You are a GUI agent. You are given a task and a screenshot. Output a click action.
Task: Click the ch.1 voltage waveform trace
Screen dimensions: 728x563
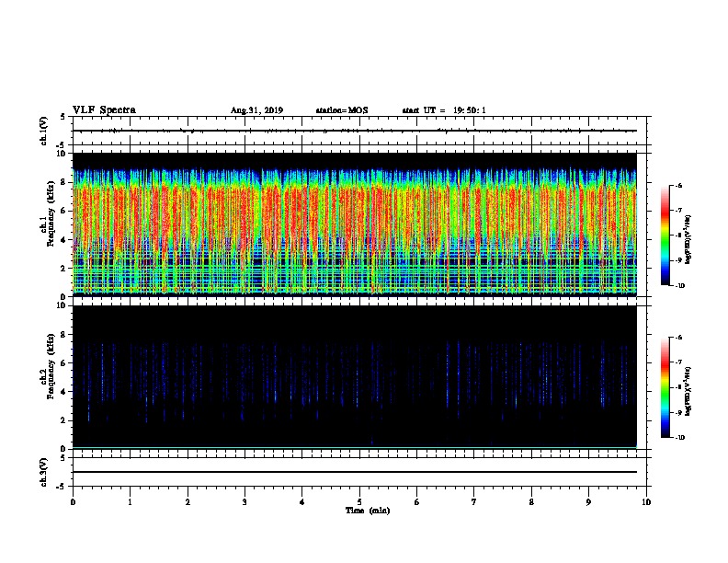tap(355, 131)
